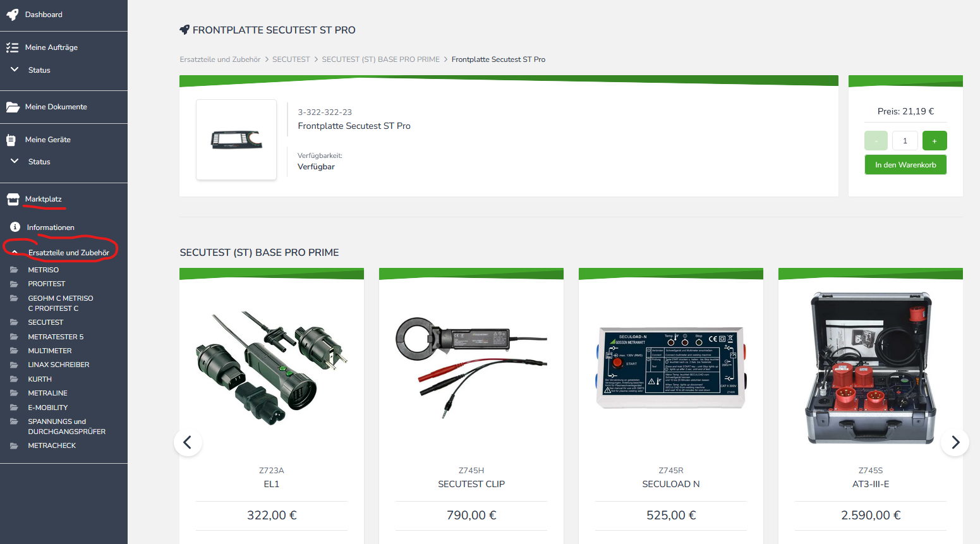Open Meine Geräte menu item
Viewport: 980px width, 544px height.
click(x=48, y=140)
